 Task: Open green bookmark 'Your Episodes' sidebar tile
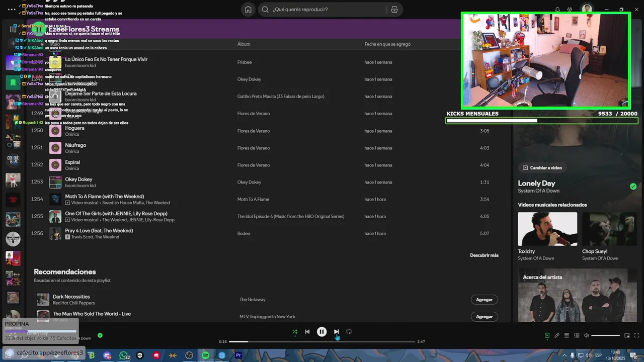[x=13, y=81]
